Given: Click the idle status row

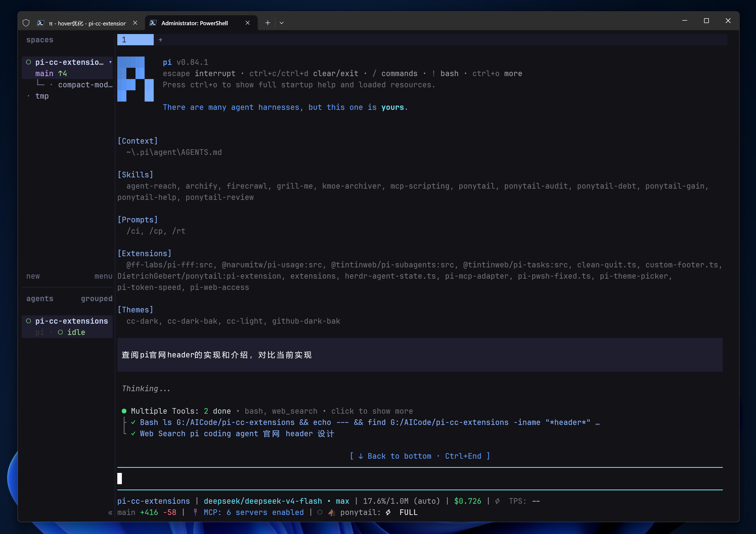Looking at the screenshot, I should [67, 332].
